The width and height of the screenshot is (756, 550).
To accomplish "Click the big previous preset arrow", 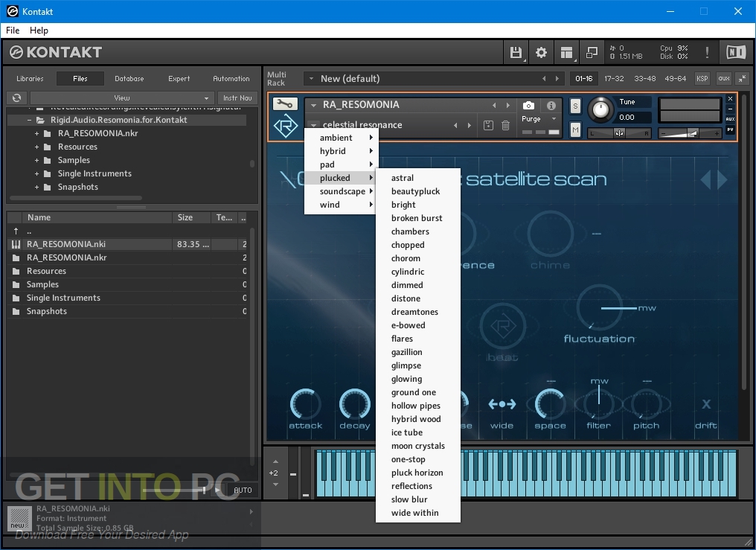I will pyautogui.click(x=705, y=179).
